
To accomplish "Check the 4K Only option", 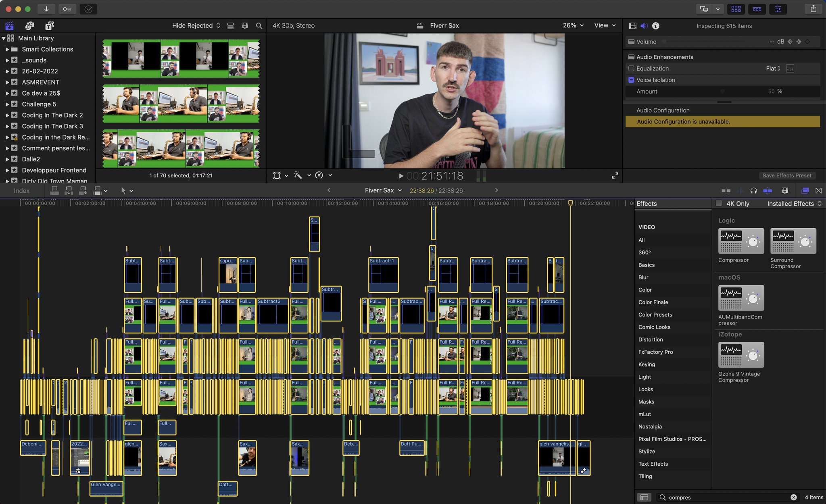I will [719, 204].
